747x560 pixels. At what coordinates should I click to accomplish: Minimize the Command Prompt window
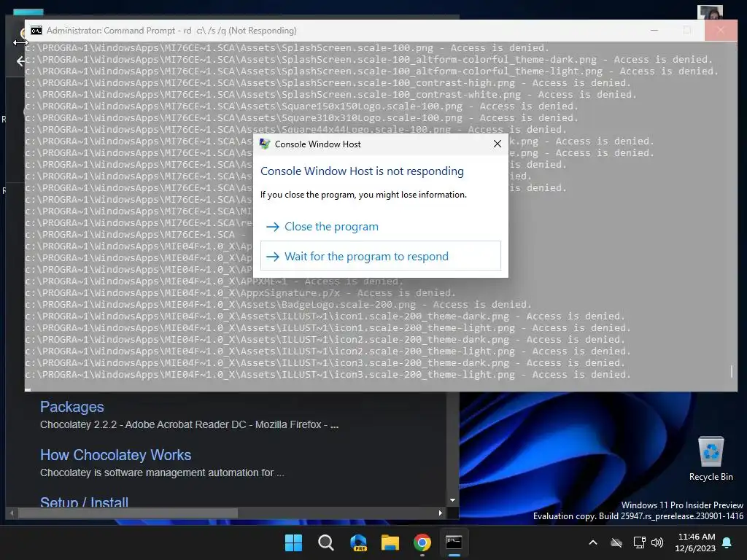[x=654, y=30]
